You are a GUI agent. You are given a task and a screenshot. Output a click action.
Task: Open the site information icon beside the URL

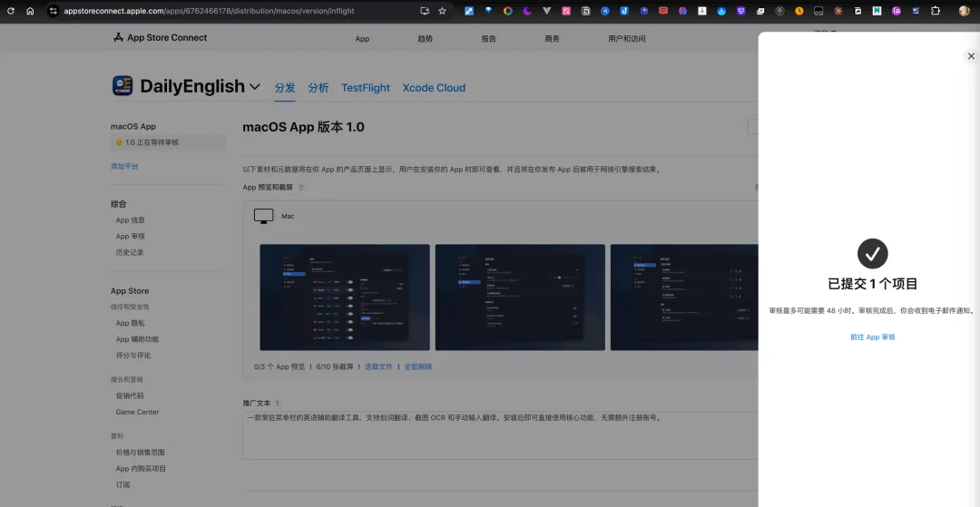pos(54,11)
